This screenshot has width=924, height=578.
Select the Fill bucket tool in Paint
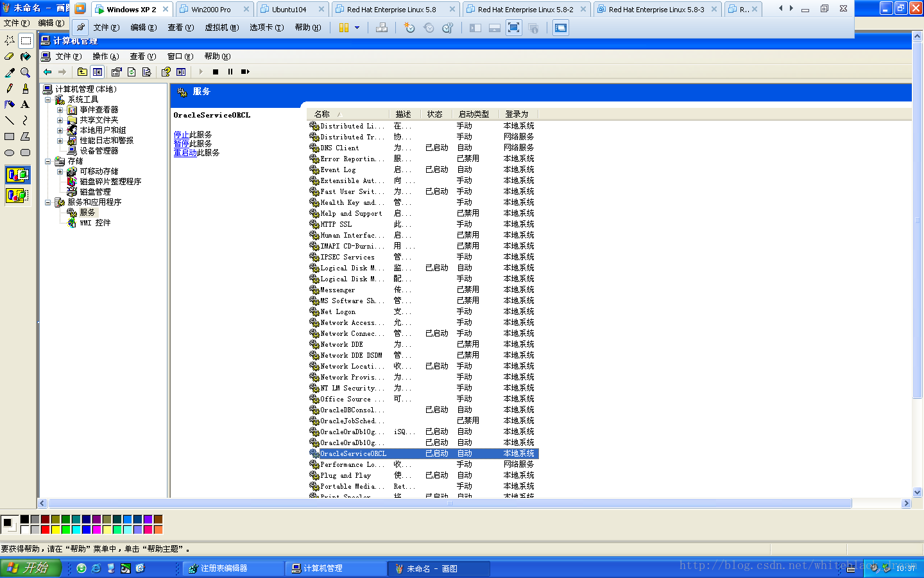tap(25, 57)
